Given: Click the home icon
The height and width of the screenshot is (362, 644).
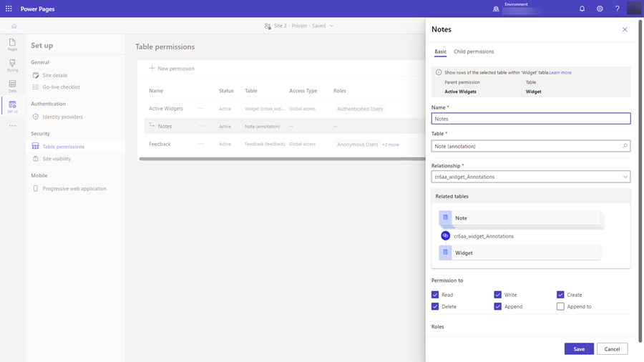Looking at the screenshot, I should click(x=14, y=26).
